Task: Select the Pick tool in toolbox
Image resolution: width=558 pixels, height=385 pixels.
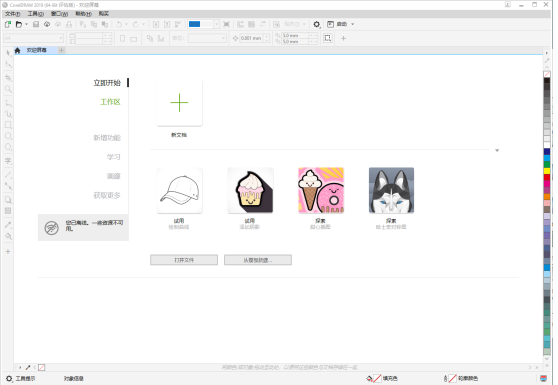Action: 8,53
